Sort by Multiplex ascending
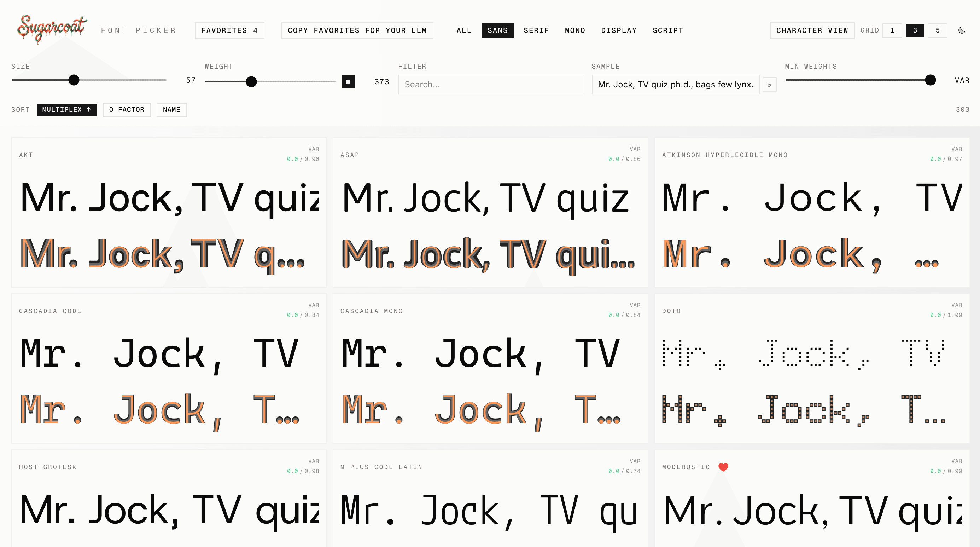The image size is (980, 547). (x=66, y=110)
